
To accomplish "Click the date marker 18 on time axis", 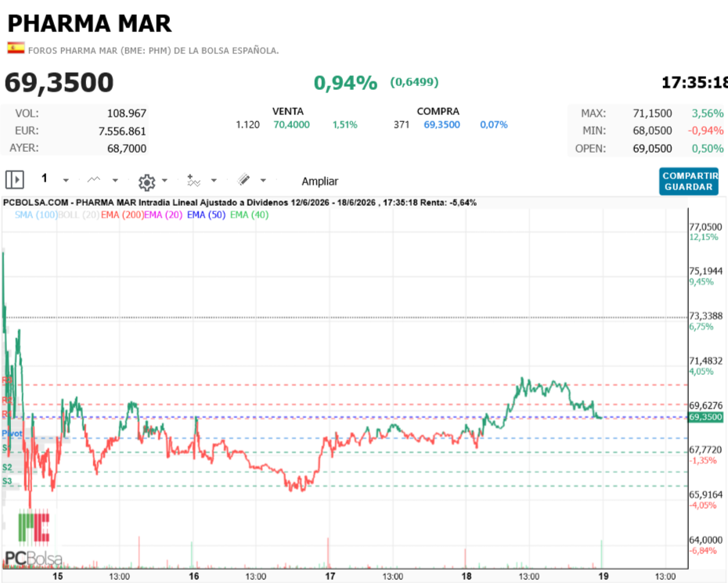I will point(467,576).
